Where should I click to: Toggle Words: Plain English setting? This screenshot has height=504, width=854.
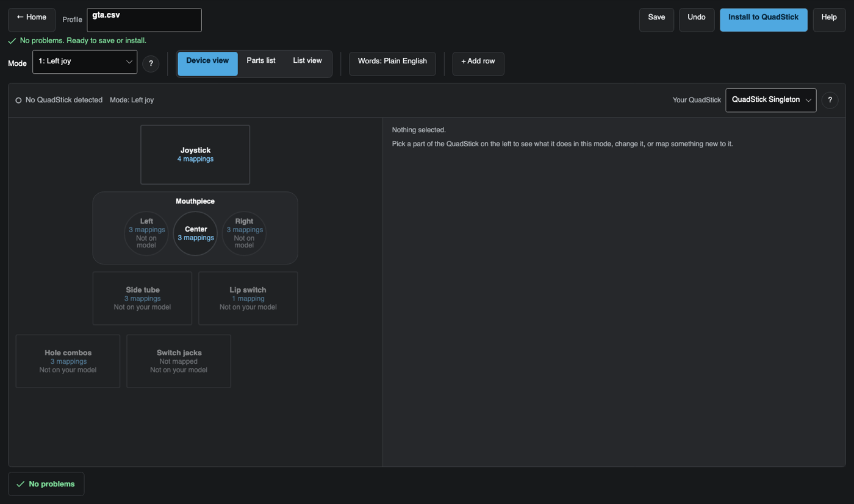[392, 63]
